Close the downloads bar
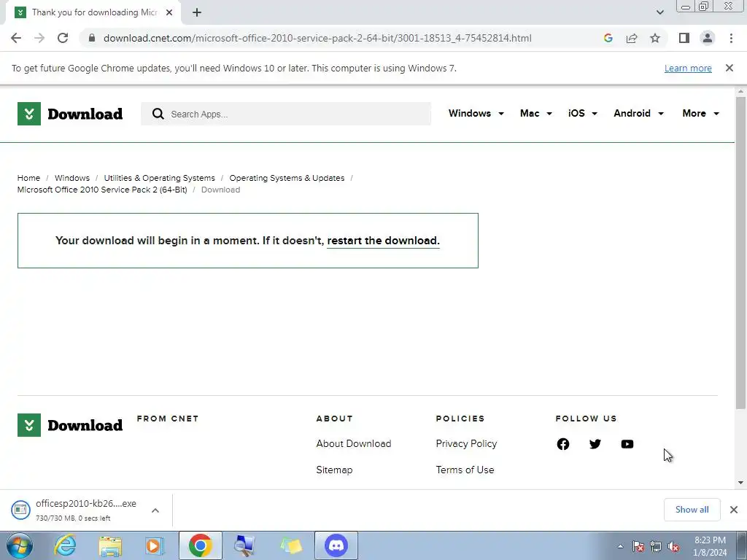 (x=734, y=510)
